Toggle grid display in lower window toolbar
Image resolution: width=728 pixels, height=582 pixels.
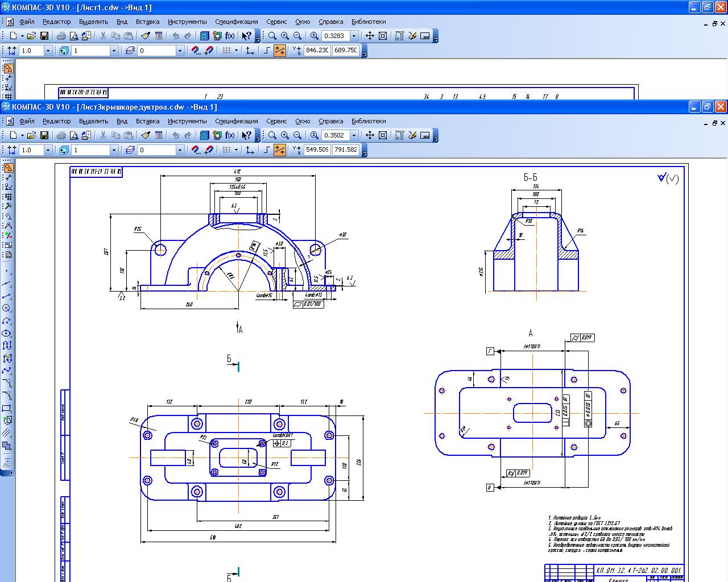coord(226,150)
